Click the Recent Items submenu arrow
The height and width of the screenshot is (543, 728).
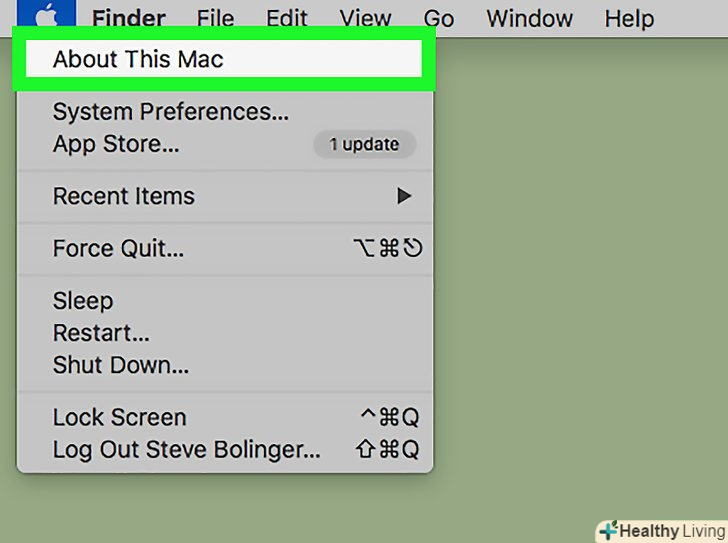404,196
